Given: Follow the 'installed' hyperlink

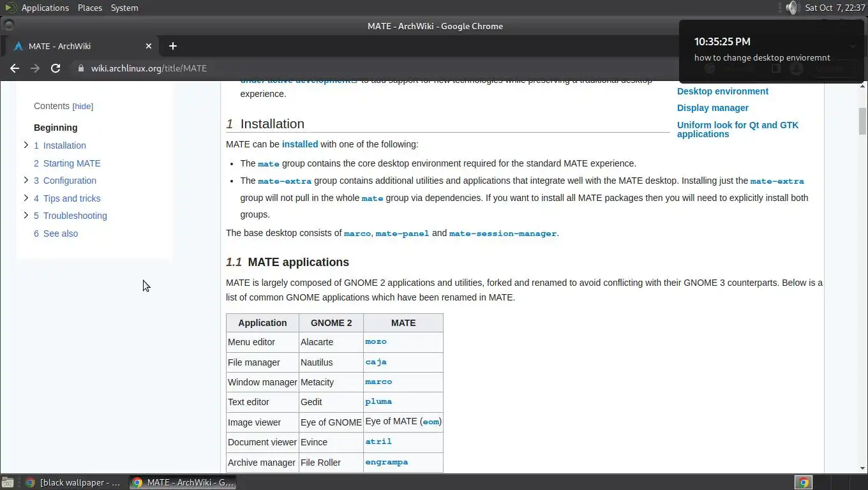Looking at the screenshot, I should (300, 144).
